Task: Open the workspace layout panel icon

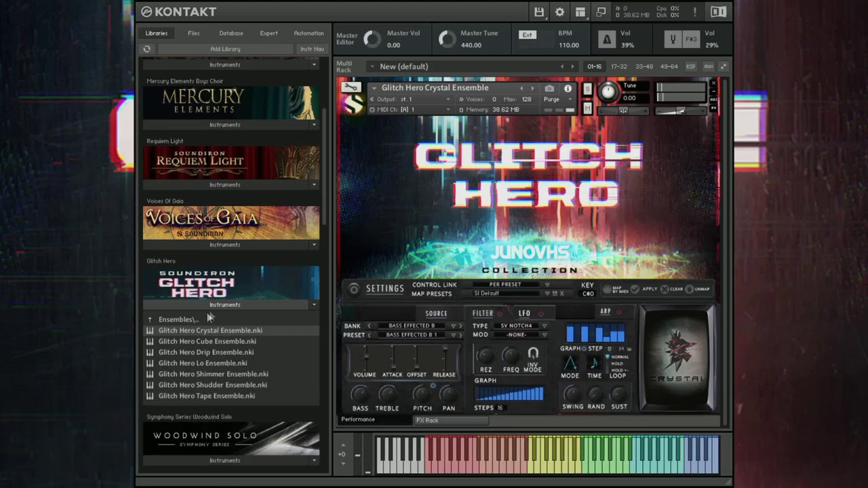Action: click(580, 12)
